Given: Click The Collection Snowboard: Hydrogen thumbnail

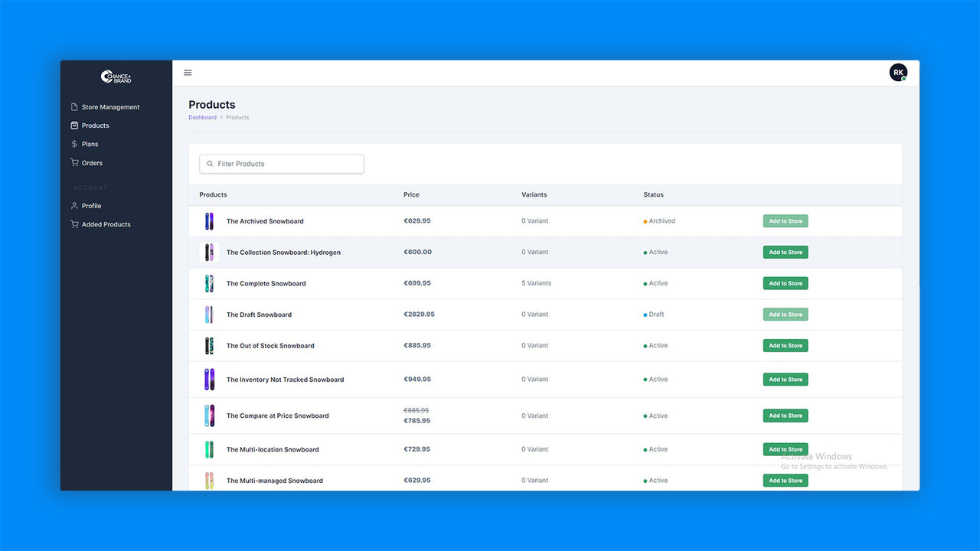Looking at the screenshot, I should (209, 253).
